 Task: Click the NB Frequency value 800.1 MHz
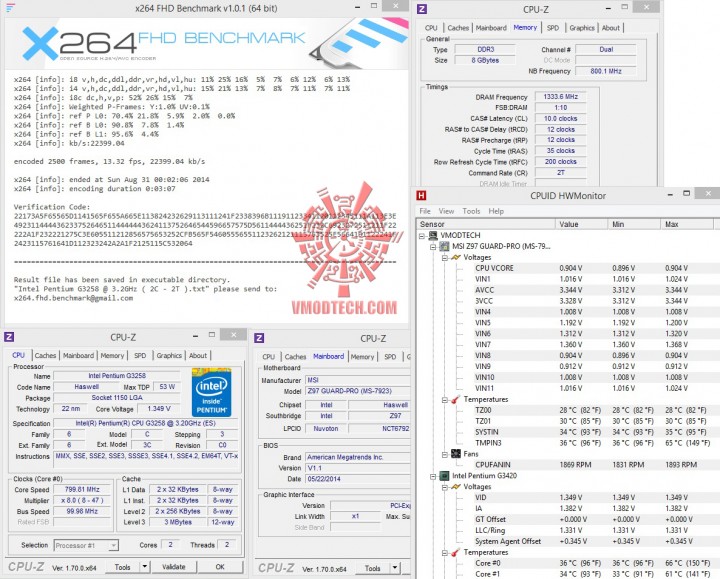[606, 71]
